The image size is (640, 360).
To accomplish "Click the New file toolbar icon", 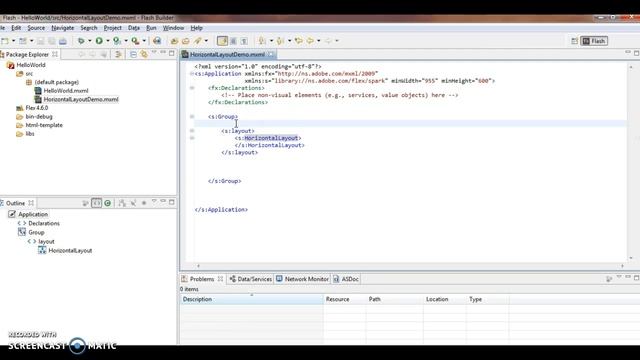I will [5, 41].
